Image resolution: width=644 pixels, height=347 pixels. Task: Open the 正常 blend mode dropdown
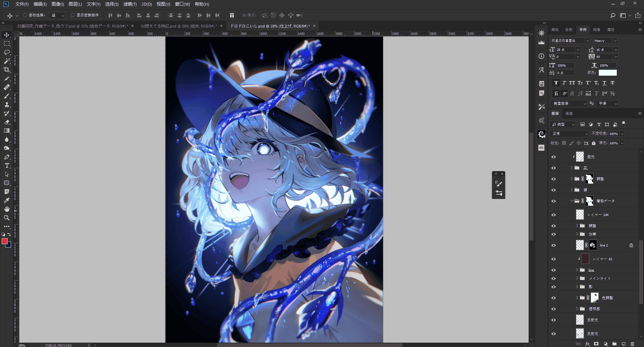click(x=570, y=134)
